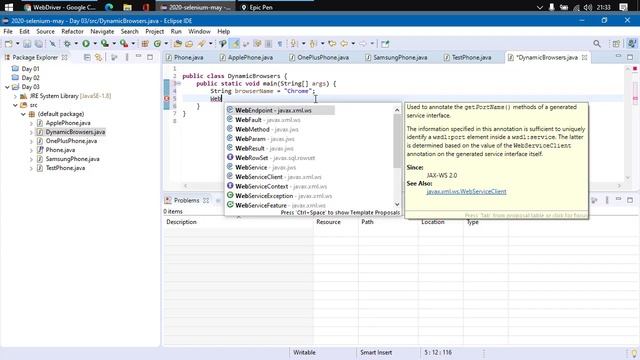This screenshot has height=360, width=640.
Task: Open the Run button dropdown arrow
Action: [x=95, y=44]
